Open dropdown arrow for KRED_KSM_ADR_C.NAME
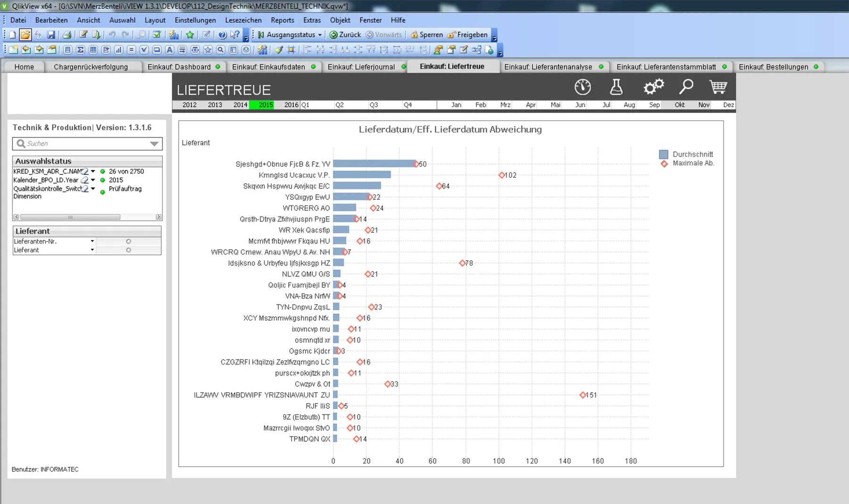 point(93,172)
